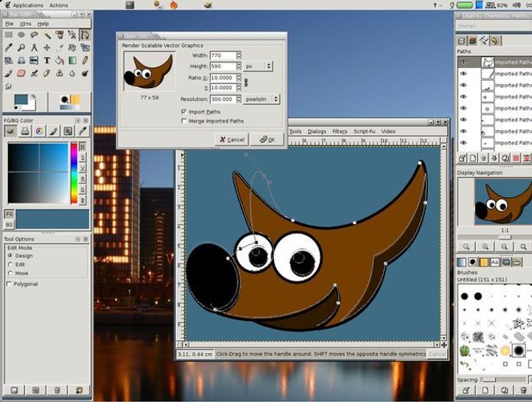Toggle the ratio chain link
The width and height of the screenshot is (532, 402).
tap(246, 82)
